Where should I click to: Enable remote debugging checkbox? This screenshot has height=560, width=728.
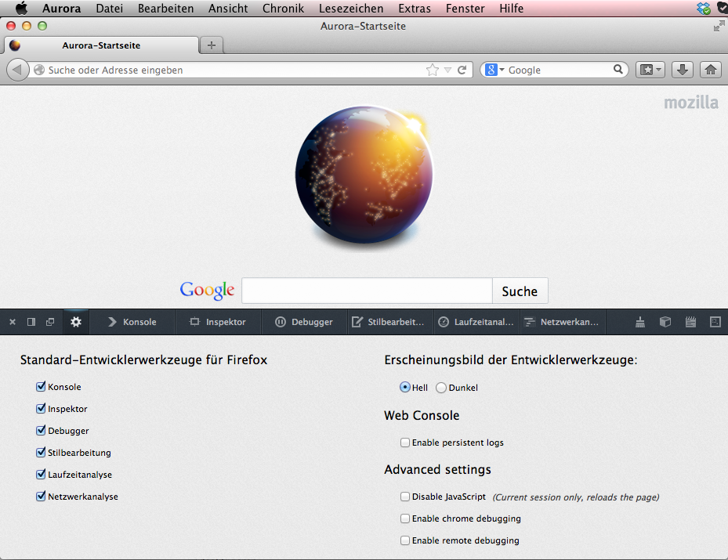click(405, 540)
